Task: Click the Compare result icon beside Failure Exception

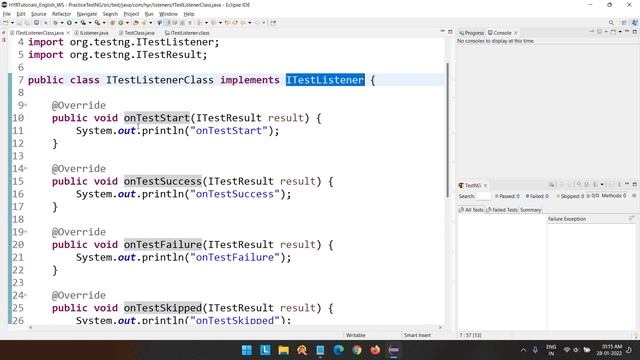Action: [631, 219]
